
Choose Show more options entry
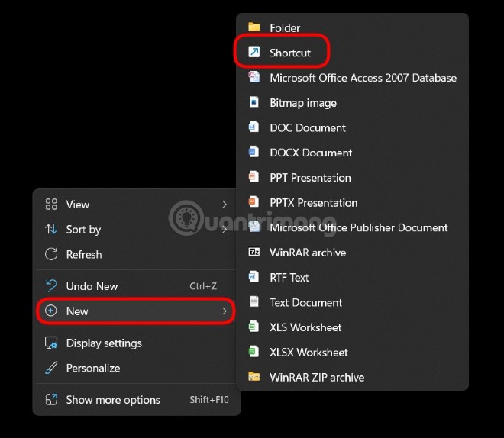coord(113,400)
